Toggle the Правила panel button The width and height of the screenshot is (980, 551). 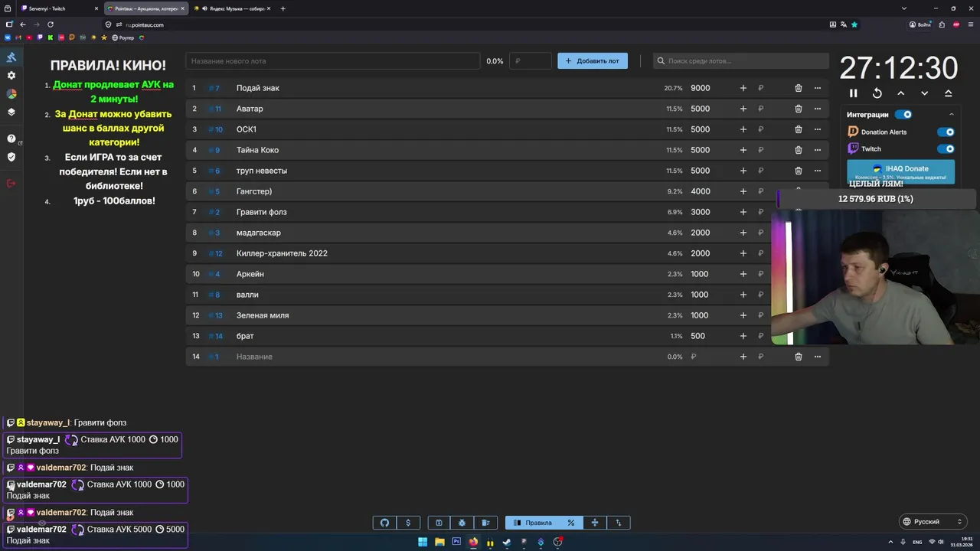[x=532, y=523]
